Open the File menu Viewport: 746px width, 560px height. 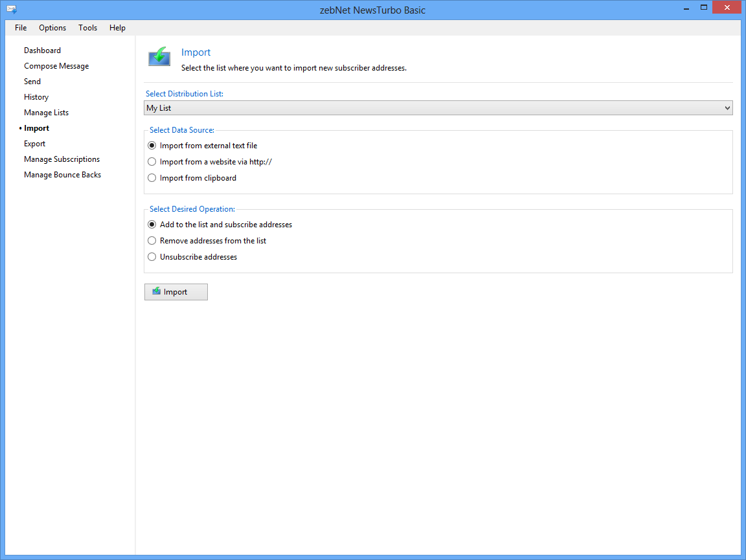click(x=21, y=28)
